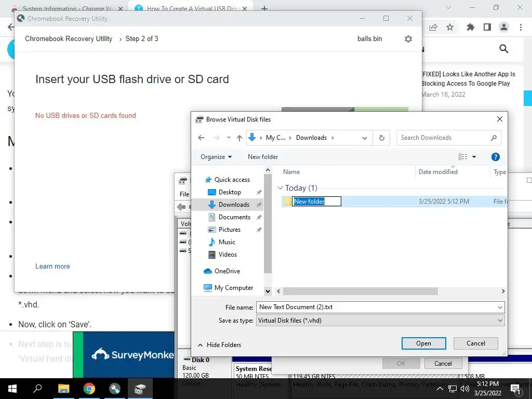
Task: Change view layout icon
Action: pos(463,157)
